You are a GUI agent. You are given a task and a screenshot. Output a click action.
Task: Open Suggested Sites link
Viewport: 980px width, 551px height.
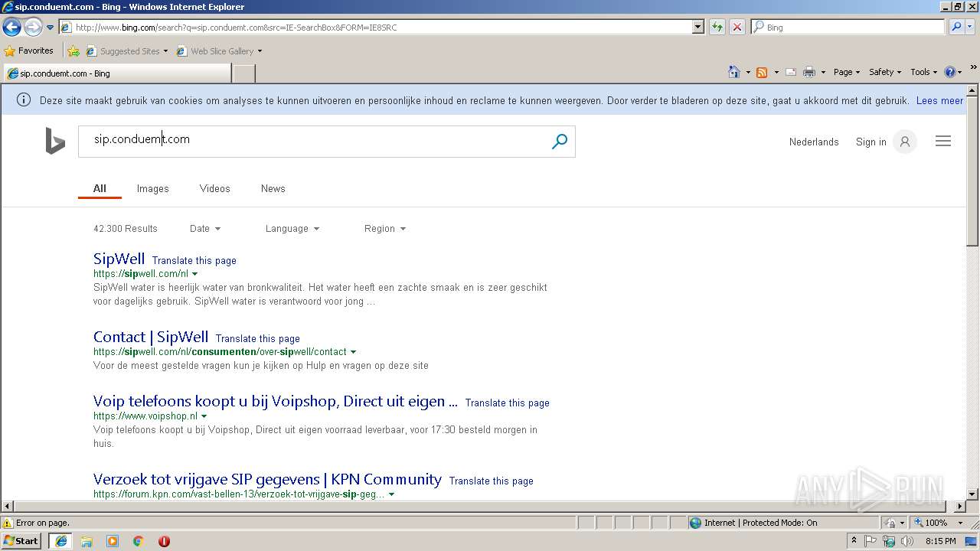[x=126, y=51]
